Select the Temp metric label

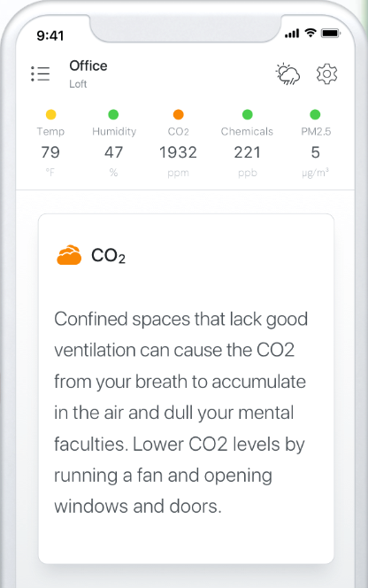tap(50, 132)
